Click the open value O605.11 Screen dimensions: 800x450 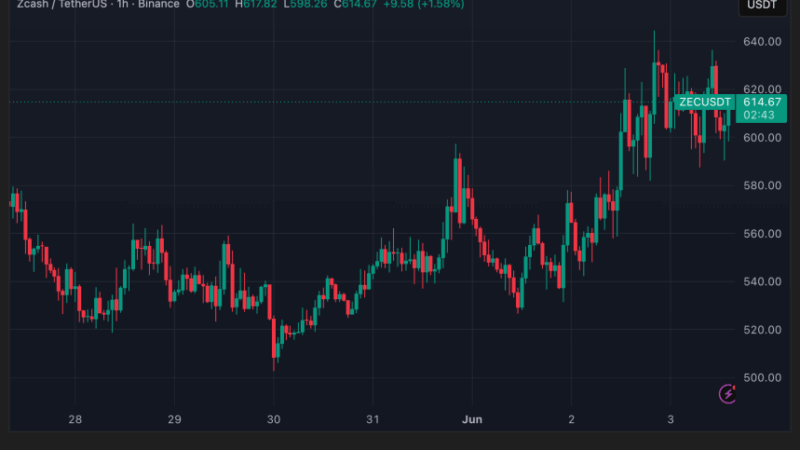pyautogui.click(x=207, y=5)
